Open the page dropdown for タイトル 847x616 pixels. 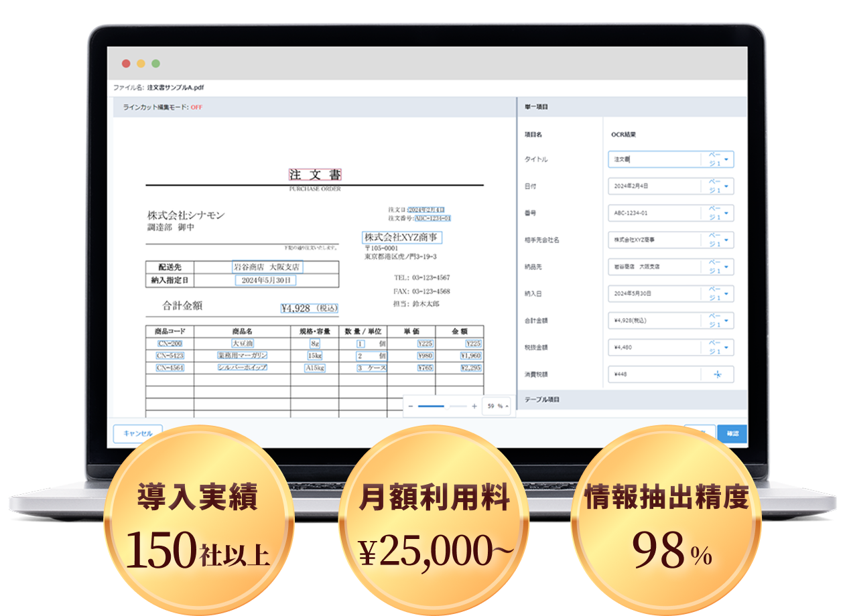coord(718,159)
